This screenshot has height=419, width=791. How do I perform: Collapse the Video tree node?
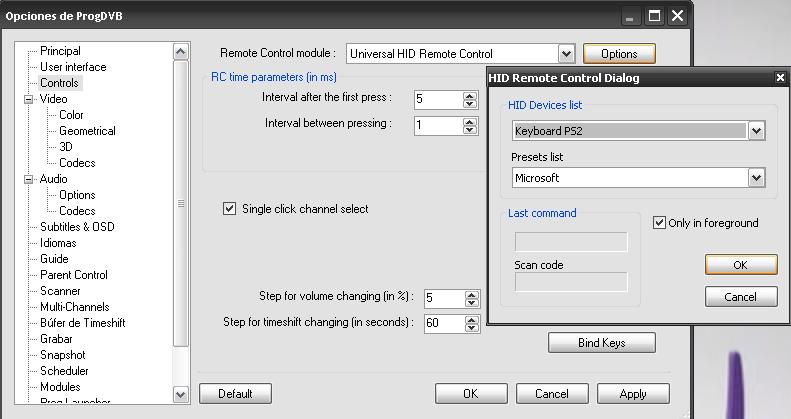point(29,99)
